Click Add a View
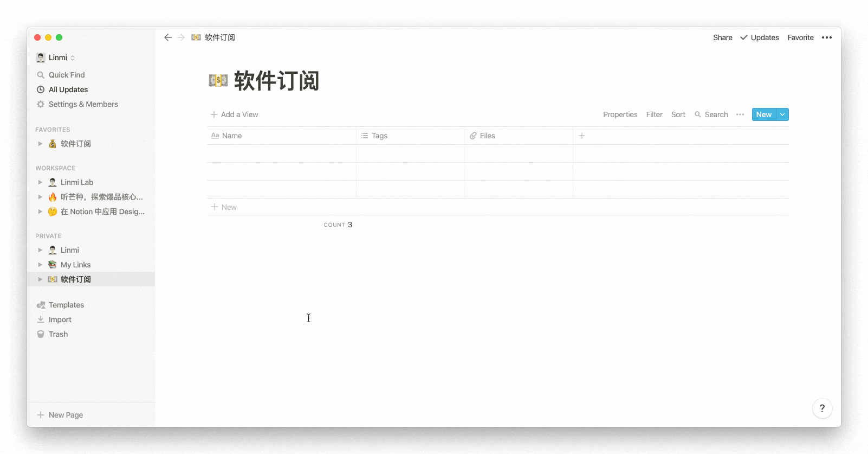868x454 pixels. pyautogui.click(x=235, y=114)
